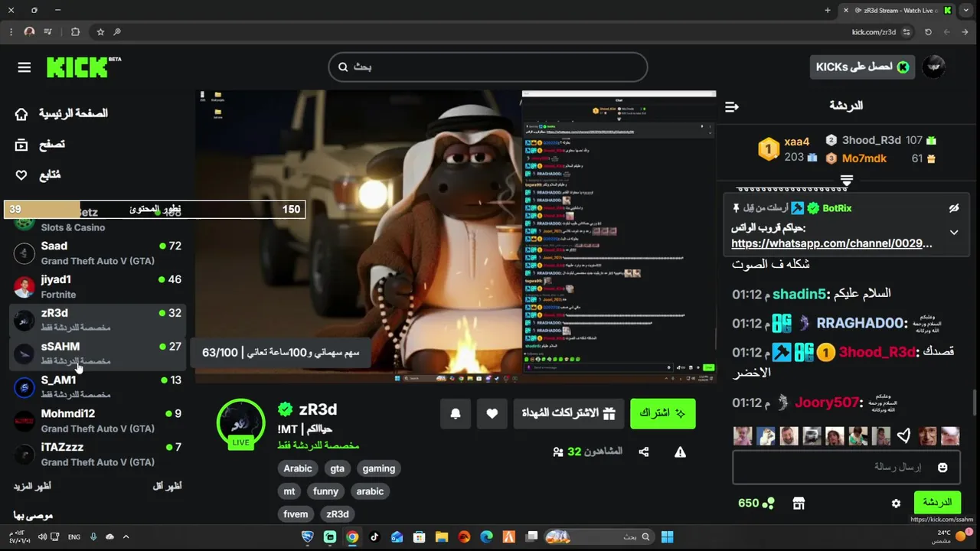The image size is (980, 551).
Task: Open the user profile avatar in the header
Action: pyautogui.click(x=933, y=67)
